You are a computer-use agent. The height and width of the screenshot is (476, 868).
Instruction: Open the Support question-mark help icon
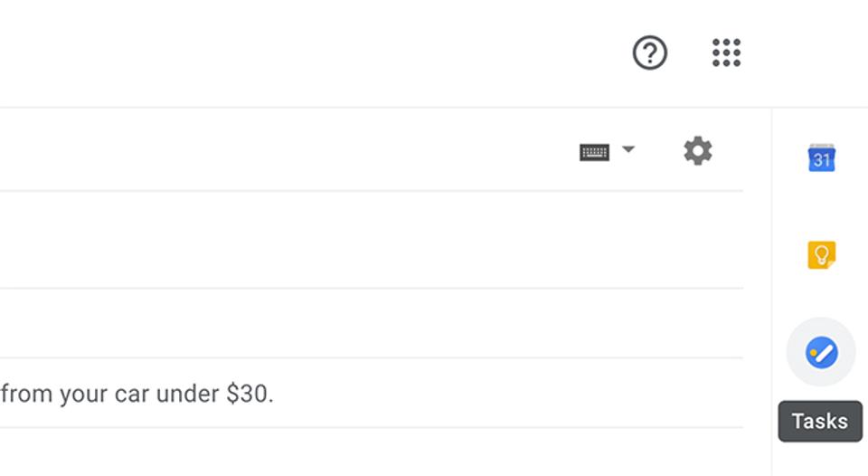pos(649,52)
